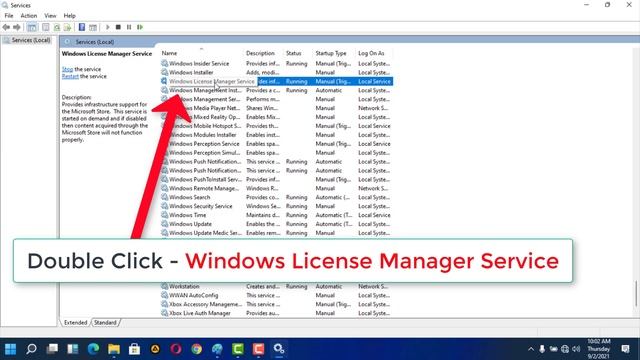
Task: Open the View menu
Action: coord(50,16)
